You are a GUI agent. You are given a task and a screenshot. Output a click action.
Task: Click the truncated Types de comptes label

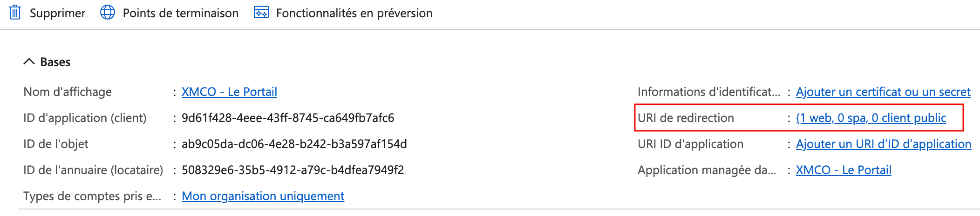[92, 196]
